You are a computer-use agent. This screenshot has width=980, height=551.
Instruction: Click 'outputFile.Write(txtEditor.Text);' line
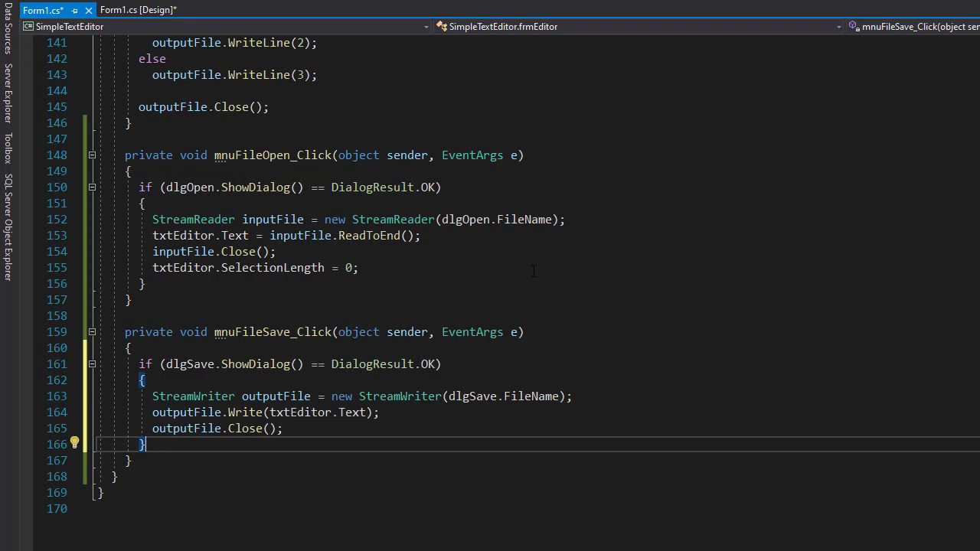[266, 412]
